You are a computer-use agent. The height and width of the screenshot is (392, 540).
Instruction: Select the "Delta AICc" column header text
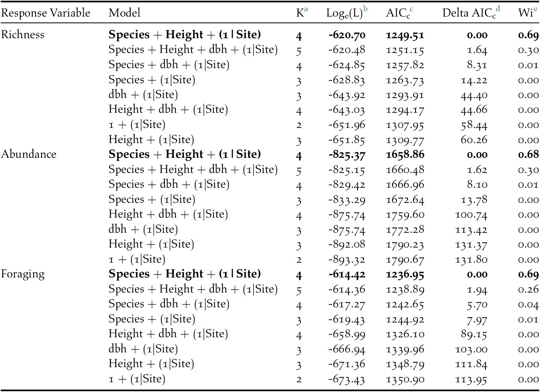point(468,13)
